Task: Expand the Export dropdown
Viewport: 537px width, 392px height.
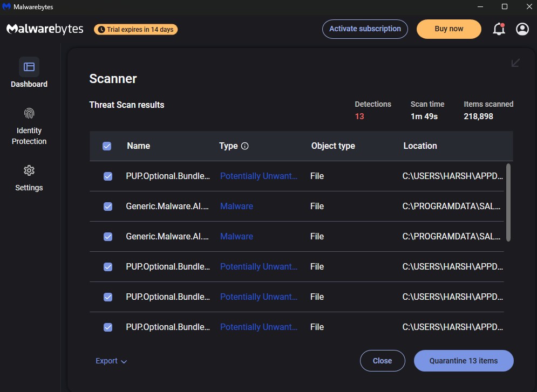Action: 111,361
